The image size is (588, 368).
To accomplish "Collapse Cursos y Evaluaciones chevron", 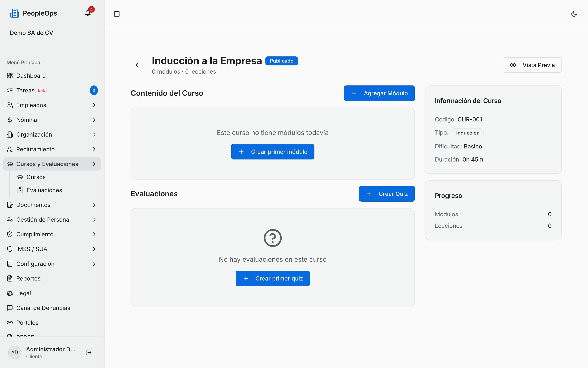I will point(94,164).
